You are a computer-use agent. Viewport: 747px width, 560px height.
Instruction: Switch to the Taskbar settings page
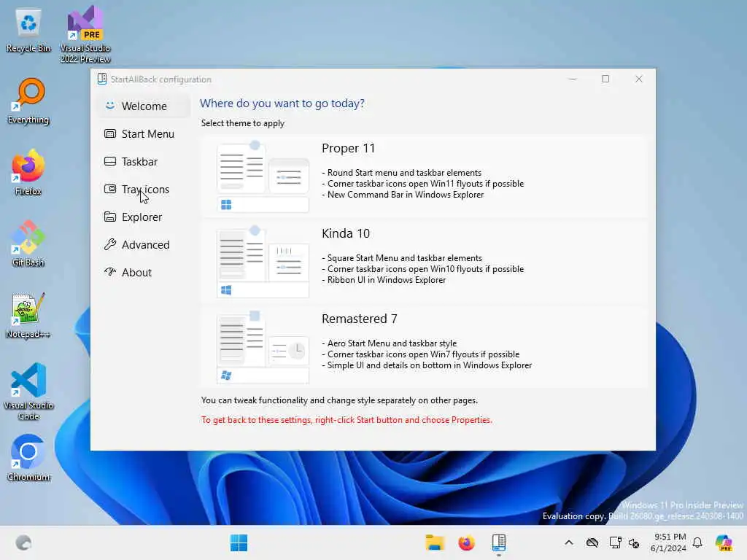tap(144, 161)
